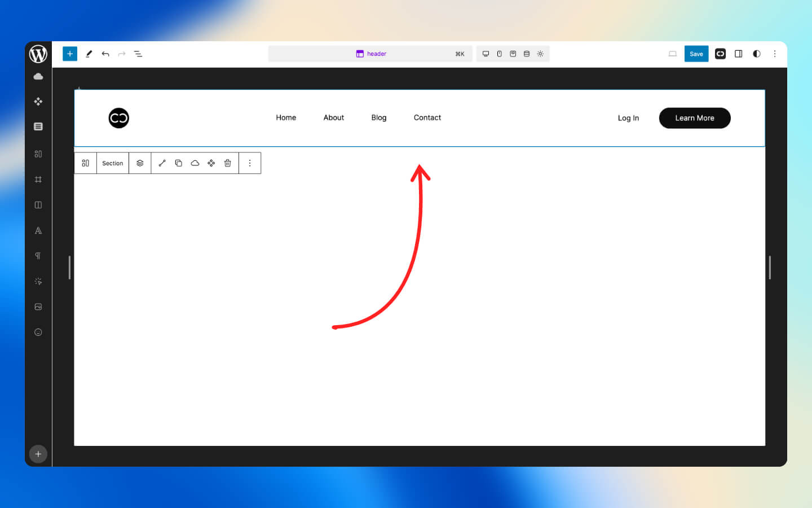The width and height of the screenshot is (812, 508).
Task: Click the cloud icon in left sidebar
Action: pyautogui.click(x=38, y=76)
